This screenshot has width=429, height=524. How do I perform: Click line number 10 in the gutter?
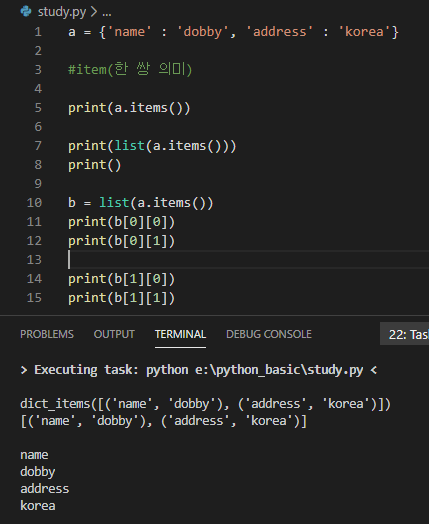click(x=34, y=203)
